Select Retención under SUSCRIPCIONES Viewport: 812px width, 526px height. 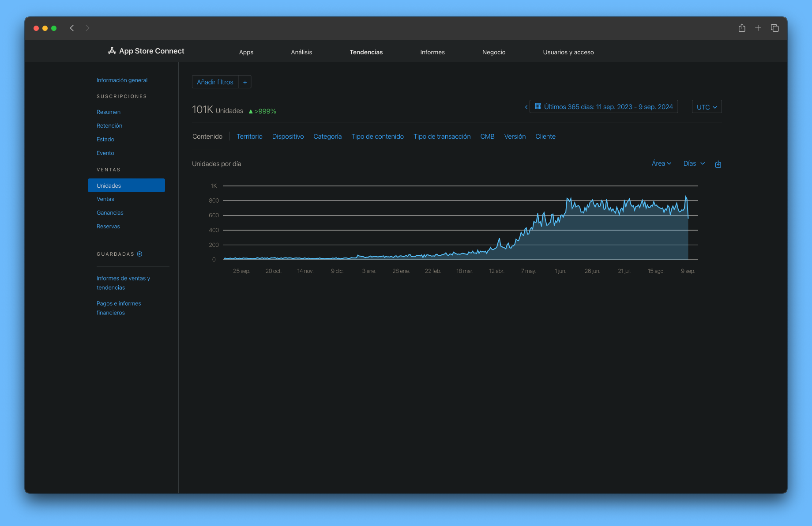[x=109, y=125]
